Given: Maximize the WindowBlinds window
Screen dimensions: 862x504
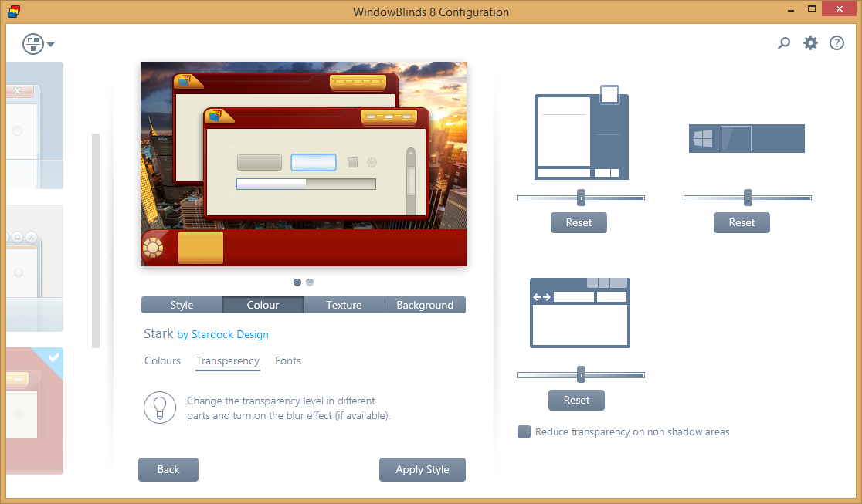Looking at the screenshot, I should [x=812, y=8].
